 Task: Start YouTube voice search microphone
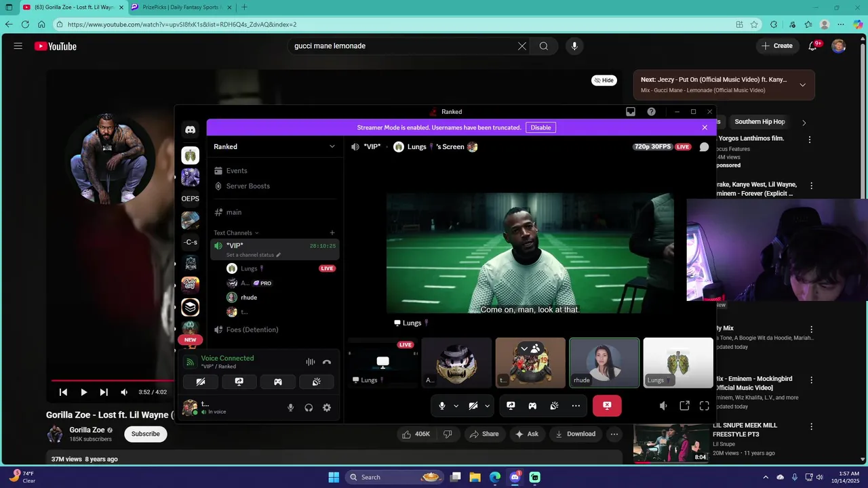[x=574, y=46]
